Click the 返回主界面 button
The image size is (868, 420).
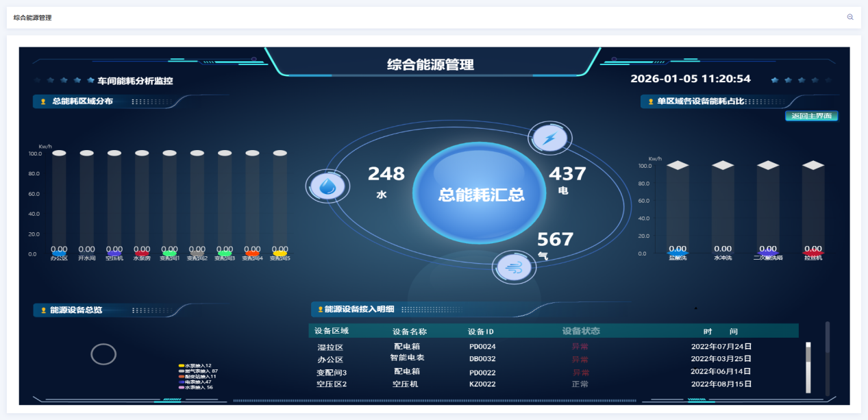click(x=811, y=116)
